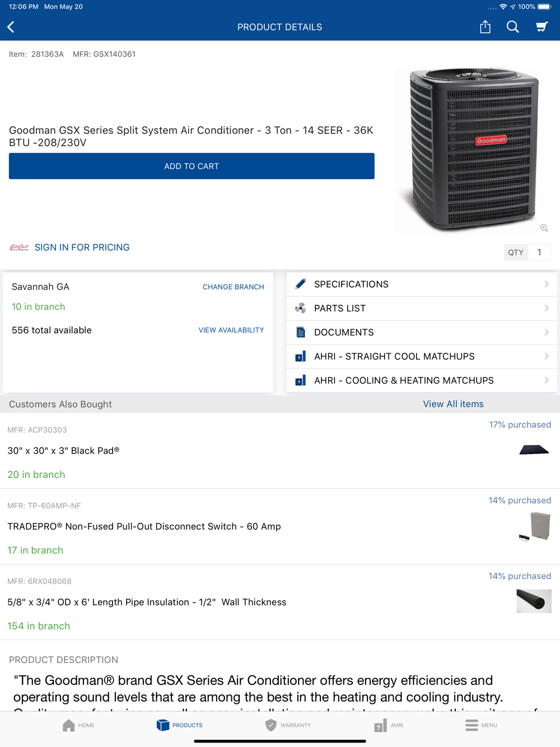Click 'MFR: TP-60AMP-NF' label
The width and height of the screenshot is (560, 747).
44,505
